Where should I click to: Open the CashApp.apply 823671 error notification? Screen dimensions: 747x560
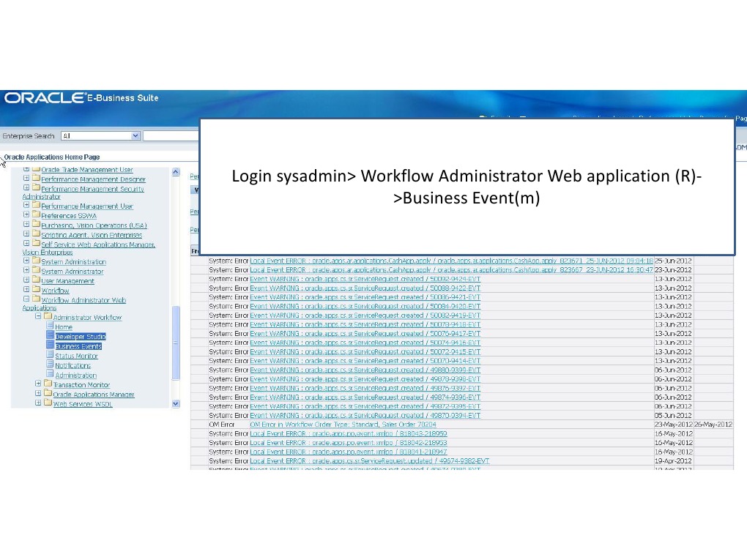coord(452,261)
